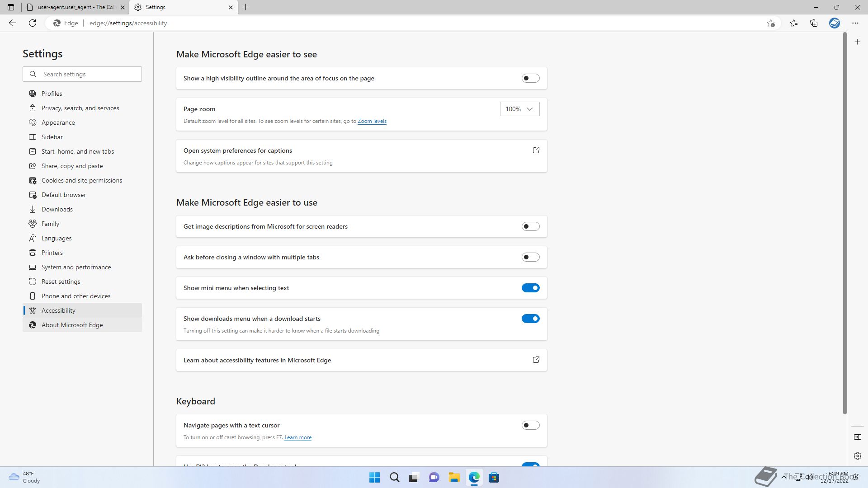
Task: Turn off Show downloads menu toggle
Action: tap(530, 319)
